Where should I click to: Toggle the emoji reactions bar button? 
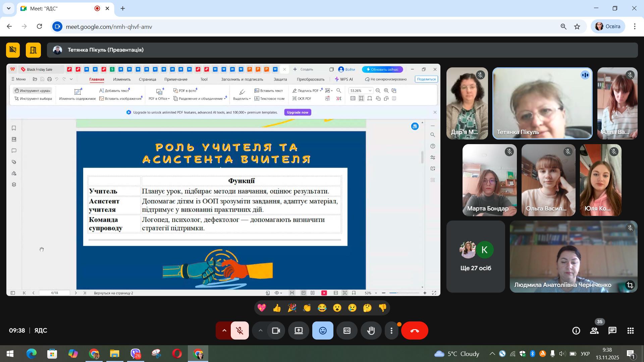click(x=323, y=330)
